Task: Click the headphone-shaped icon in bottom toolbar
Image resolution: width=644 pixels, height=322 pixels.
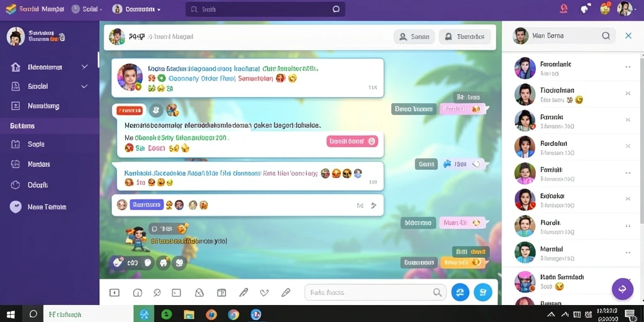Action: [138, 292]
